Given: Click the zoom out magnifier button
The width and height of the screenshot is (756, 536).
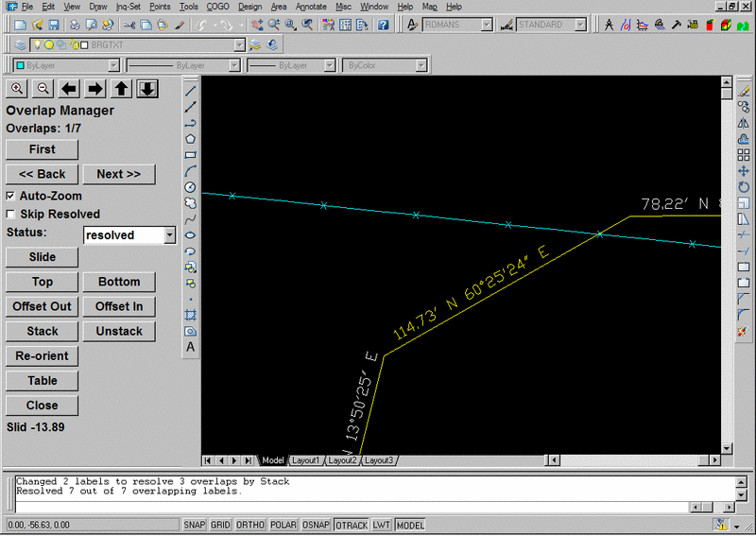Looking at the screenshot, I should 43,89.
